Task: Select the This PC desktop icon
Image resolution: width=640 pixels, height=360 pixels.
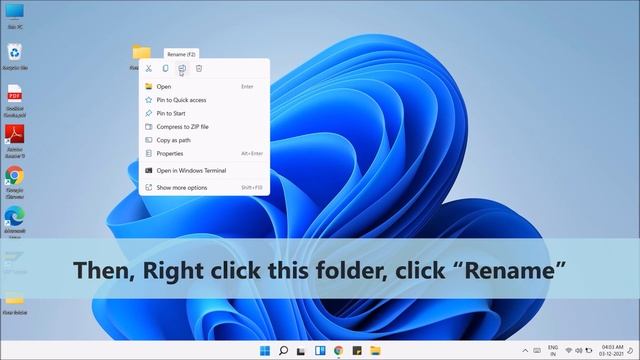Action: coord(15,16)
